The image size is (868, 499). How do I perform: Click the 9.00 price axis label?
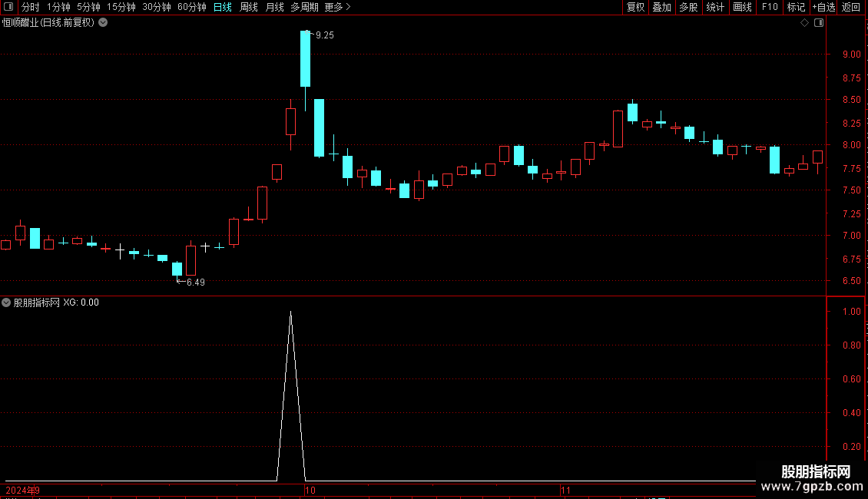[x=851, y=55]
